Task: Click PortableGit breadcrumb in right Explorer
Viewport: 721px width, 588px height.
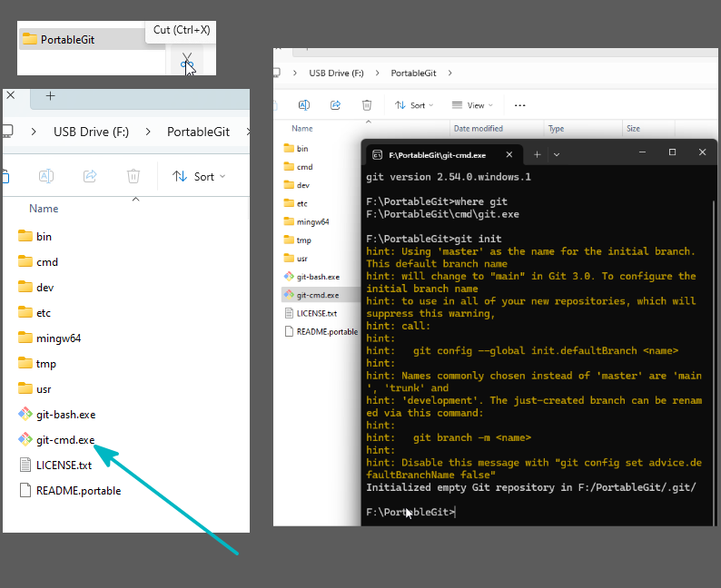Action: (413, 73)
